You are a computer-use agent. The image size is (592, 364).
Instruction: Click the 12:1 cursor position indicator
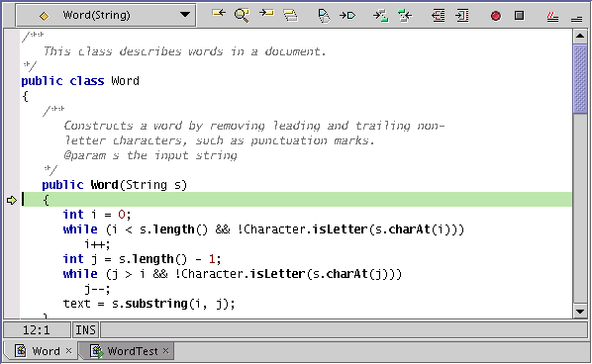(37, 330)
